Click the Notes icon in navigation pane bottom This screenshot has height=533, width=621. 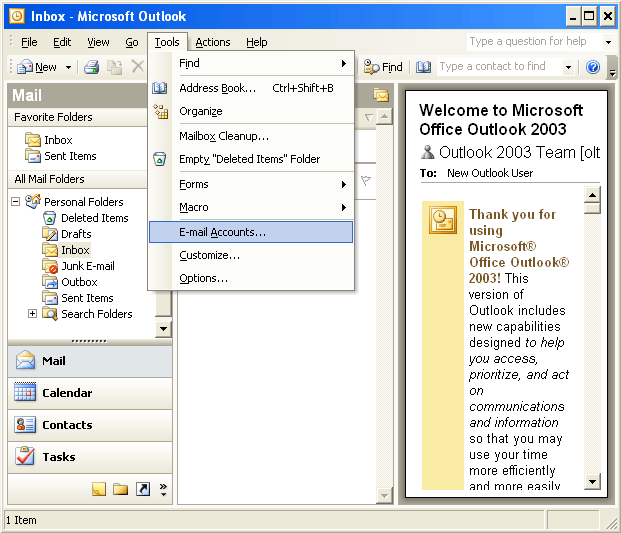[x=99, y=489]
